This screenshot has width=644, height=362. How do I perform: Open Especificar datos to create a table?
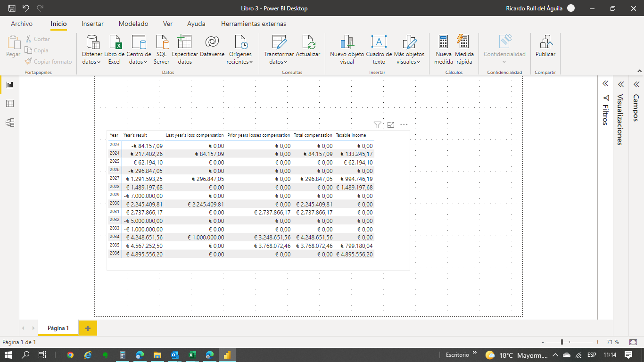tap(185, 49)
